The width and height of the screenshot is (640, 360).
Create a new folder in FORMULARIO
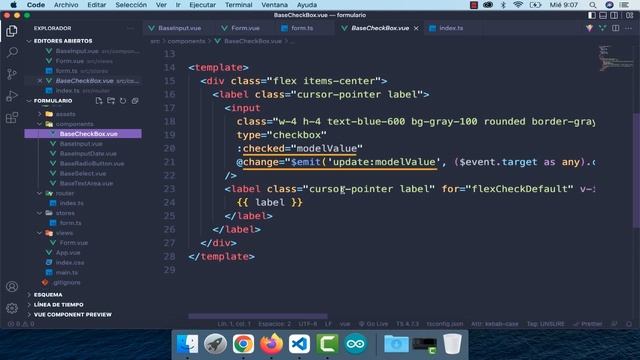pos(111,100)
